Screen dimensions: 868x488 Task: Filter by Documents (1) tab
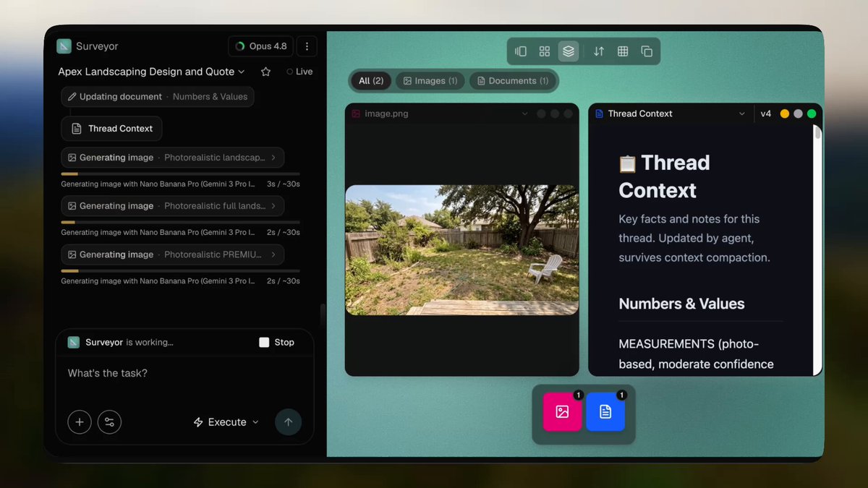[512, 81]
